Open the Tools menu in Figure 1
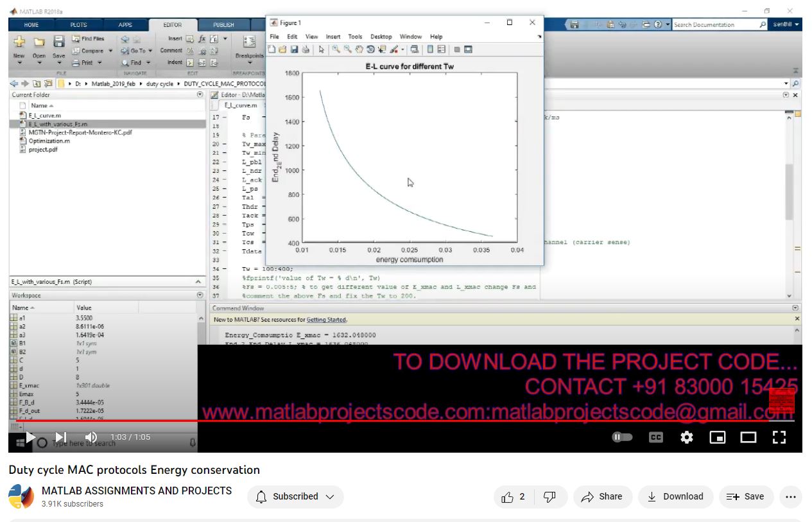 [x=355, y=37]
